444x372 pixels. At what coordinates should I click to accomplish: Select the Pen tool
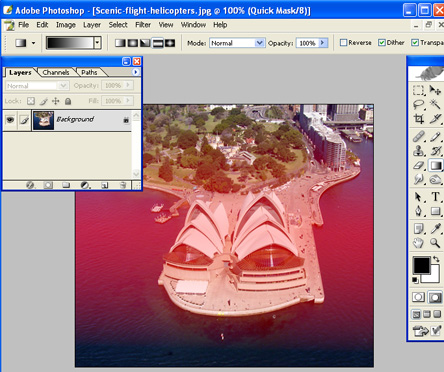tap(418, 211)
